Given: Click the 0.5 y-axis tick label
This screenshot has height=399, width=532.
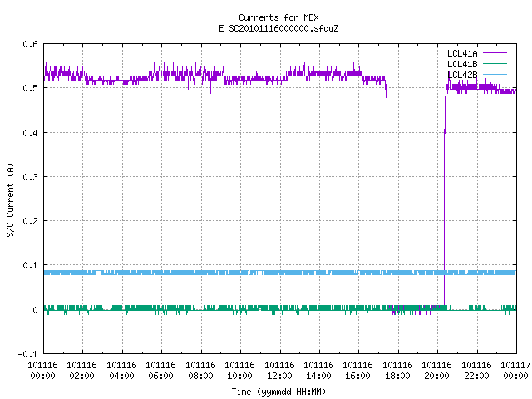Looking at the screenshot, I should pyautogui.click(x=30, y=88).
